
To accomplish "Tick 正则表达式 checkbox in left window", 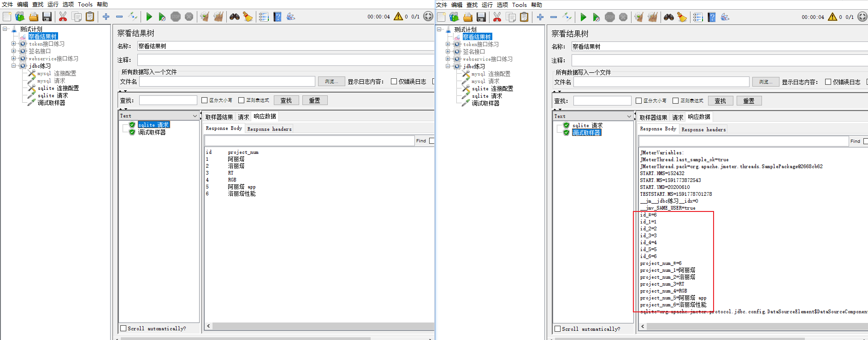I will 241,100.
